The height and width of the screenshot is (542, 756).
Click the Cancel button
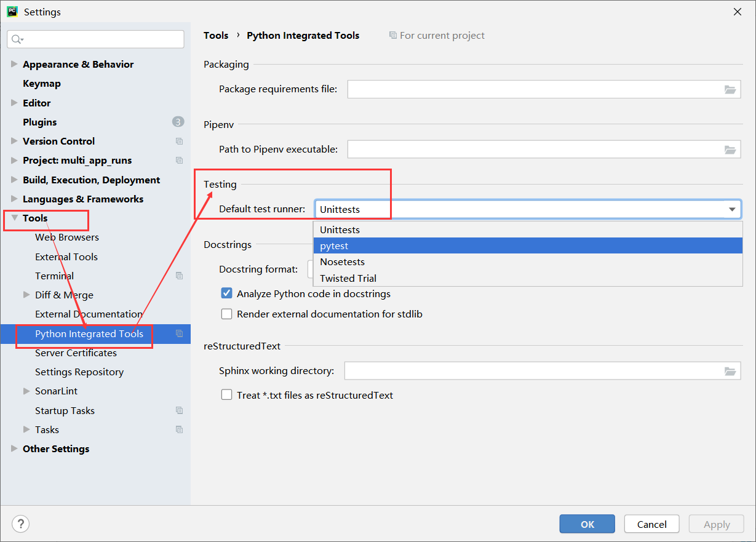point(652,524)
